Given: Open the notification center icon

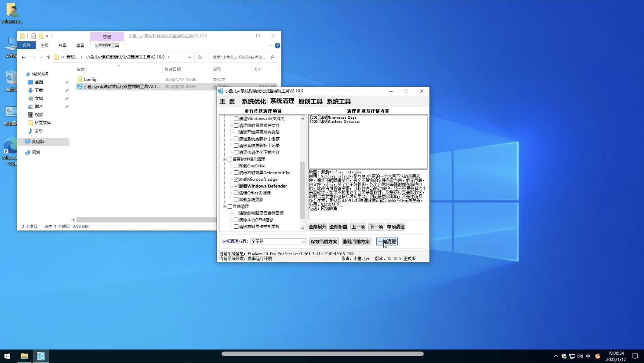Looking at the screenshot, I should [x=635, y=356].
